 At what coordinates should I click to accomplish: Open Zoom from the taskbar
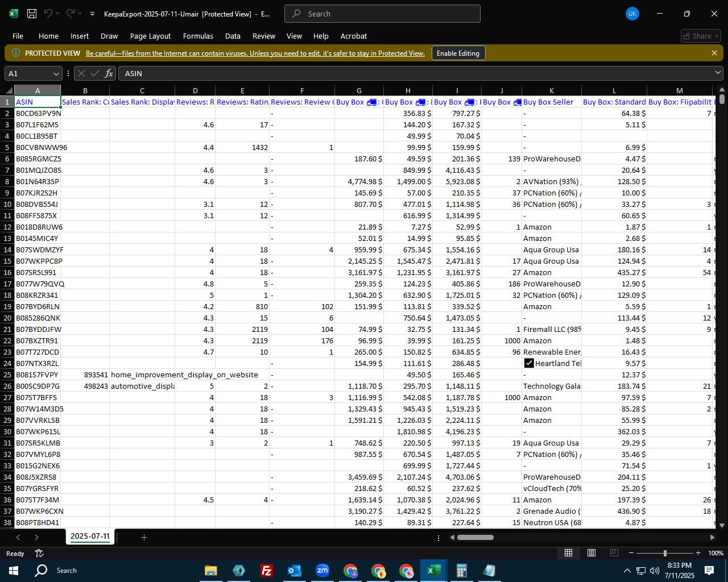click(322, 570)
